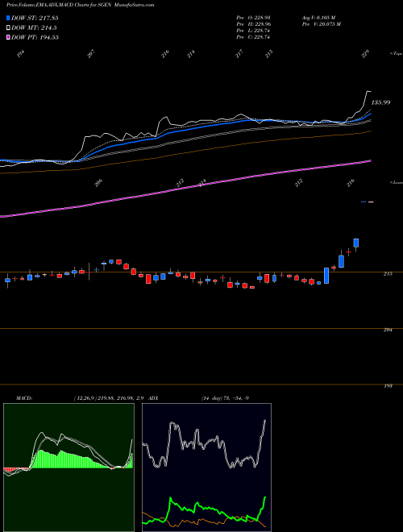Image resolution: width=403 pixels, height=532 pixels.
Task: Click the 206 low value label
Action: tap(98, 182)
